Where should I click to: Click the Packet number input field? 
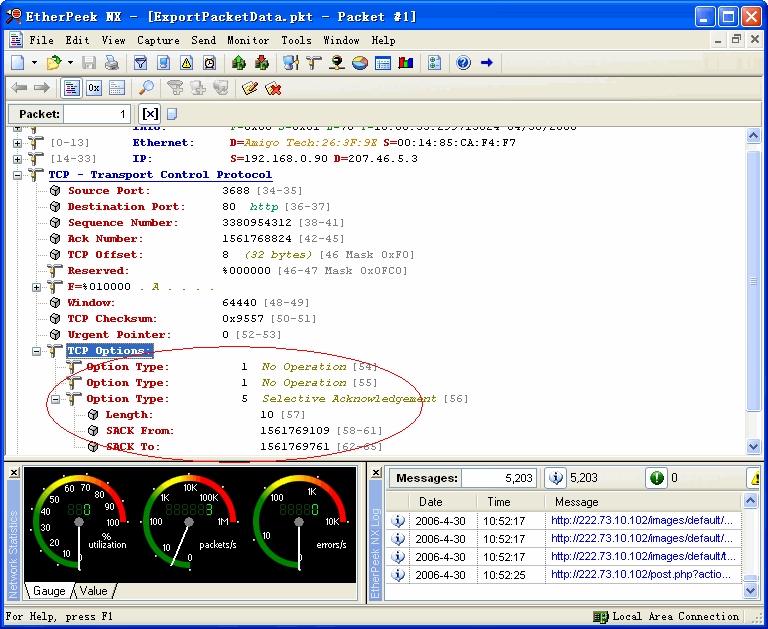click(97, 114)
